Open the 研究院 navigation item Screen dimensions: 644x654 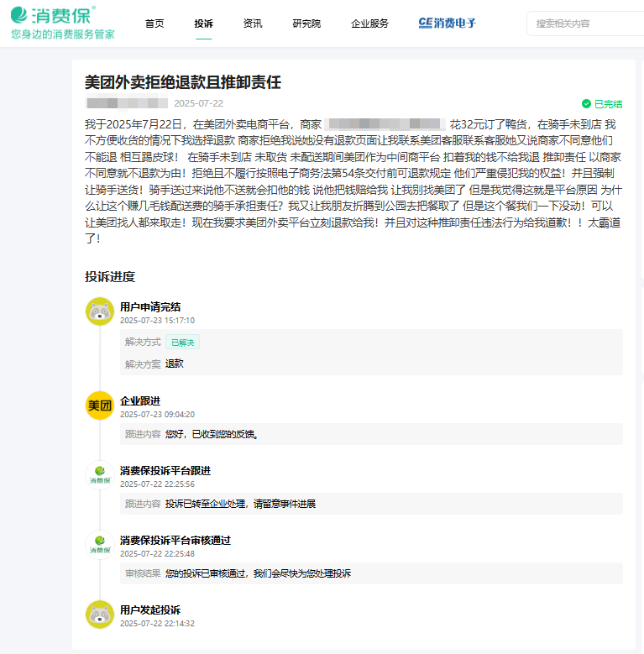pos(306,24)
